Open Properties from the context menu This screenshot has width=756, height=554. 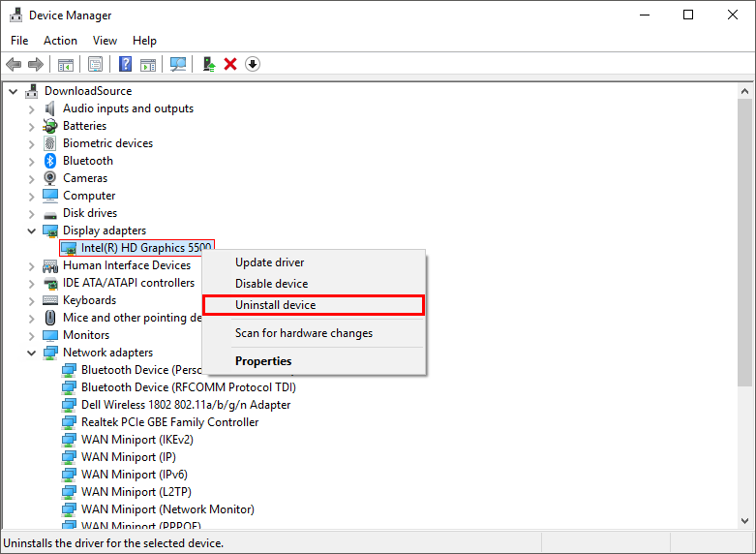tap(314, 361)
